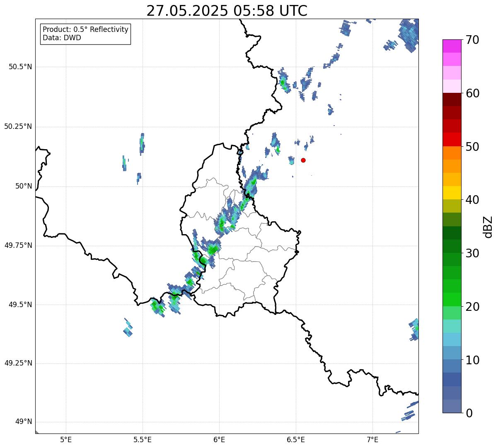
Task: Click the 6.5°E longitude label
Action: pos(296,440)
